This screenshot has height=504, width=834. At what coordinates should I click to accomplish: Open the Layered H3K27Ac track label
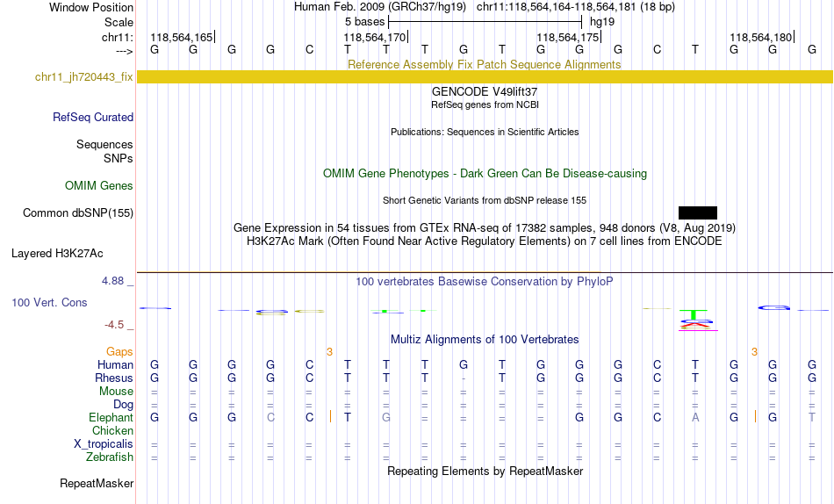(x=57, y=254)
